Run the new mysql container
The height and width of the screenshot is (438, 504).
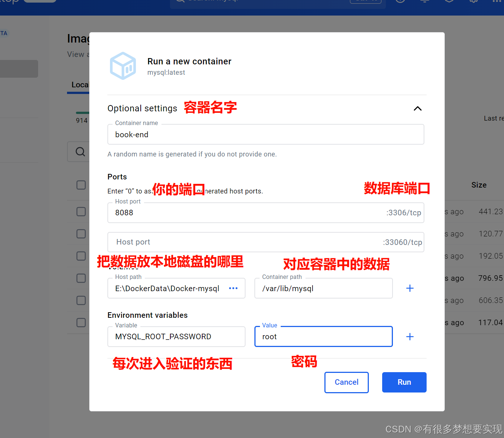404,382
